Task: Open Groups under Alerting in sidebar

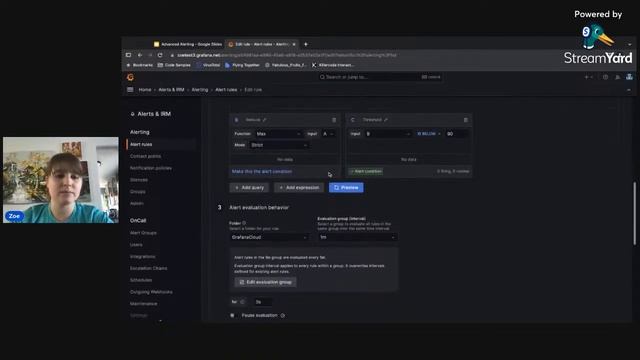Action: [x=138, y=191]
